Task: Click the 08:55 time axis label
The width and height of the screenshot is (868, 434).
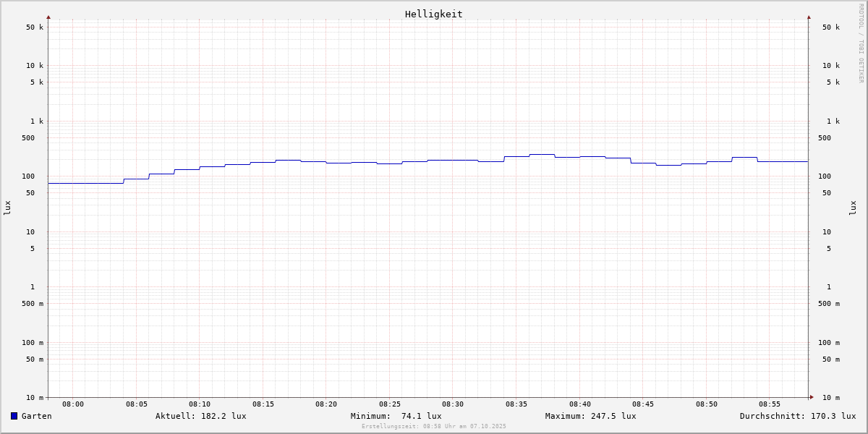Action: pyautogui.click(x=770, y=404)
